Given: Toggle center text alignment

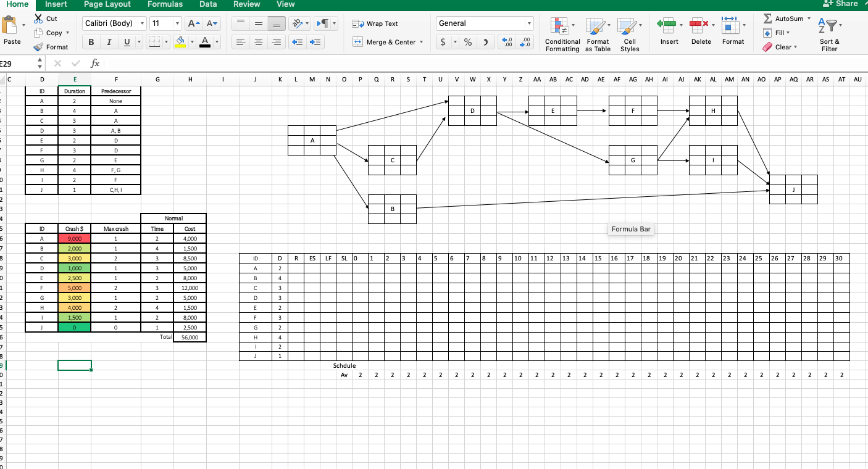Looking at the screenshot, I should [258, 42].
